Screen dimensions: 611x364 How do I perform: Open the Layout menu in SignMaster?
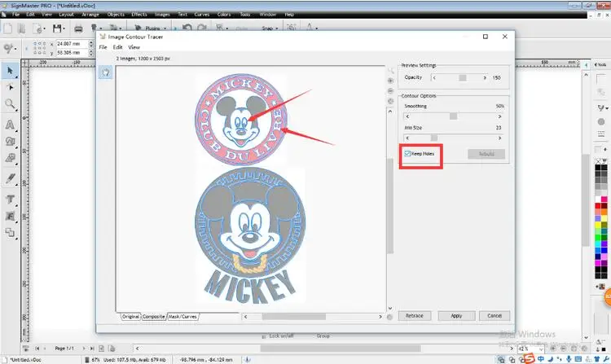coord(66,15)
